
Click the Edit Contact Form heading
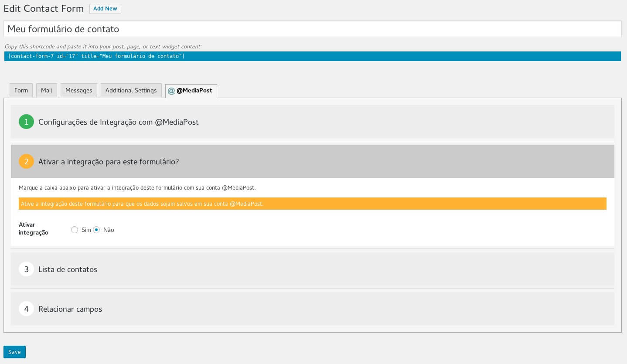point(44,9)
